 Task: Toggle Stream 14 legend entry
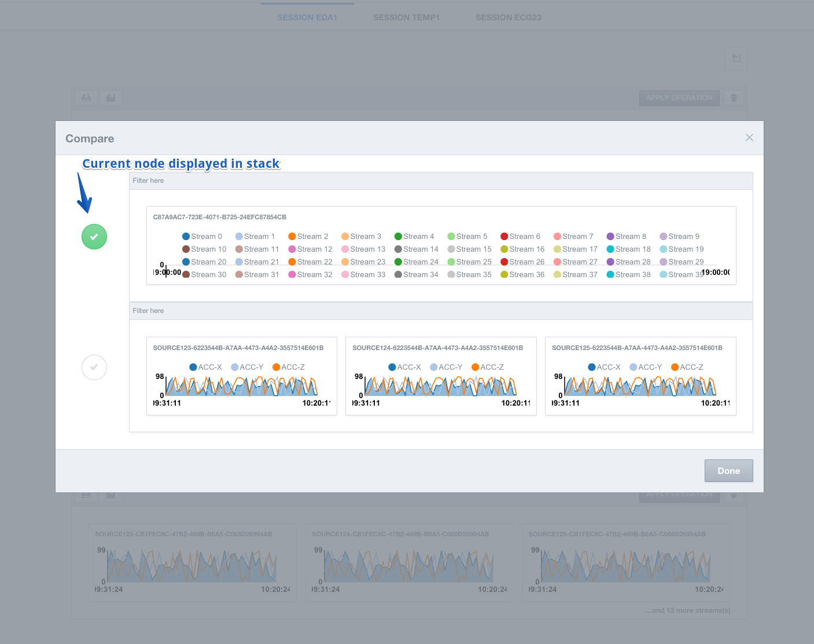[417, 249]
